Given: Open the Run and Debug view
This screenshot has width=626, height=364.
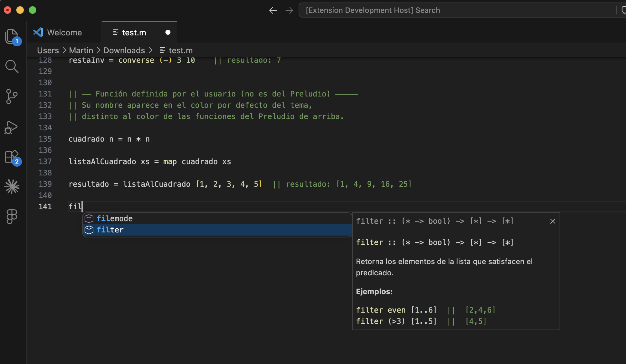Looking at the screenshot, I should [x=11, y=127].
